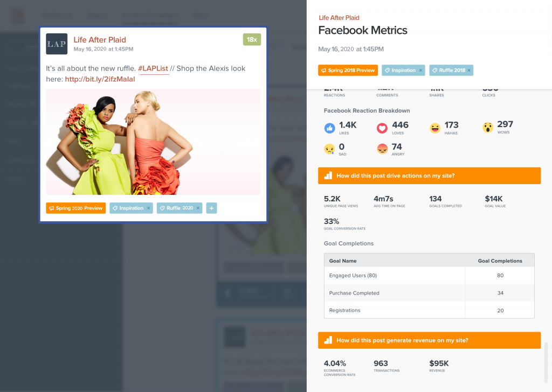Screen dimensions: 552x392
Task: Click the 18x badge on the post
Action: tap(252, 39)
